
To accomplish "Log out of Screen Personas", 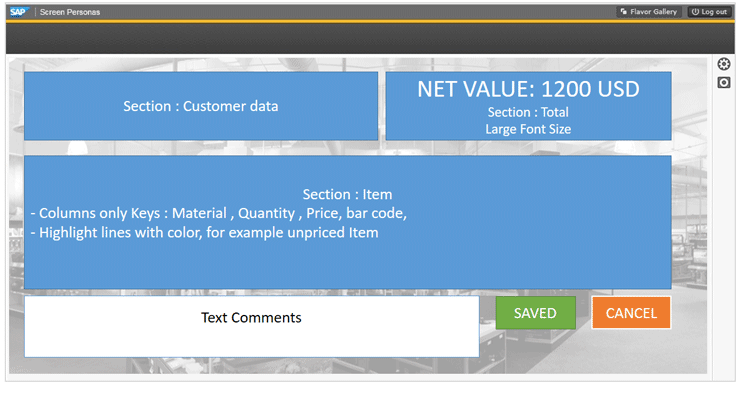I will (x=709, y=12).
